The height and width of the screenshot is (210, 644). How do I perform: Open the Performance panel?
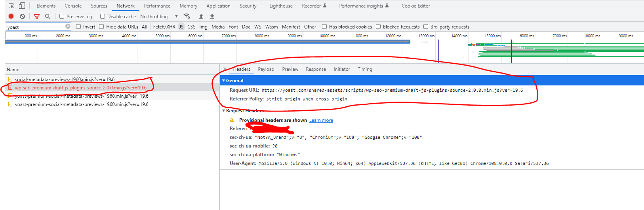click(x=157, y=6)
